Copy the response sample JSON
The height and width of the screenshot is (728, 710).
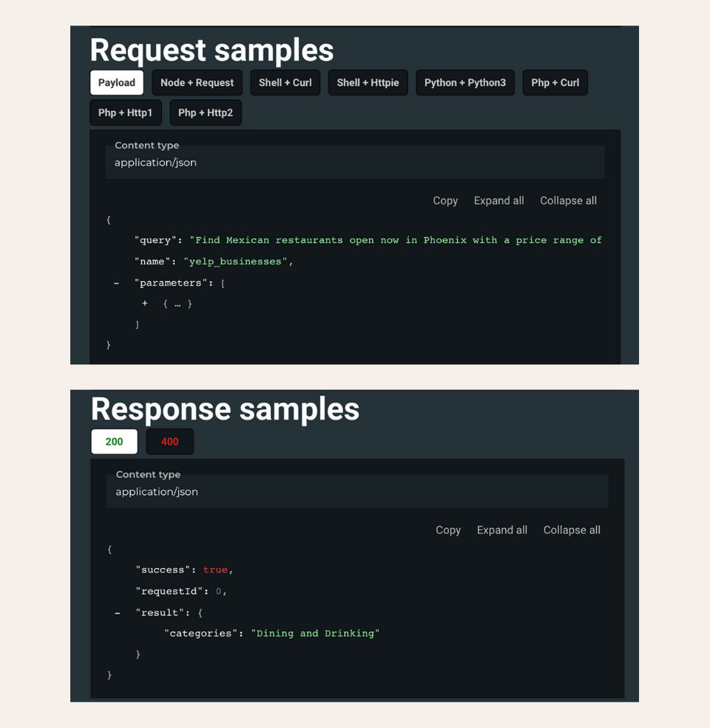(x=448, y=530)
